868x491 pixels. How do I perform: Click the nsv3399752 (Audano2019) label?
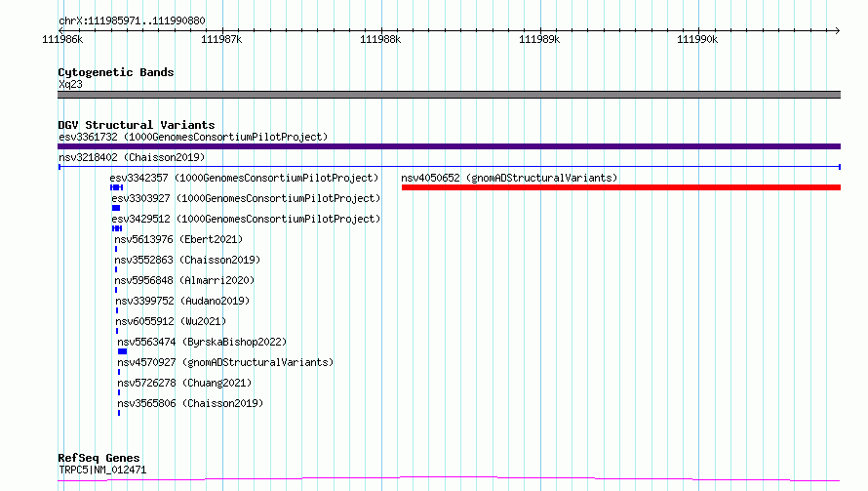(182, 301)
